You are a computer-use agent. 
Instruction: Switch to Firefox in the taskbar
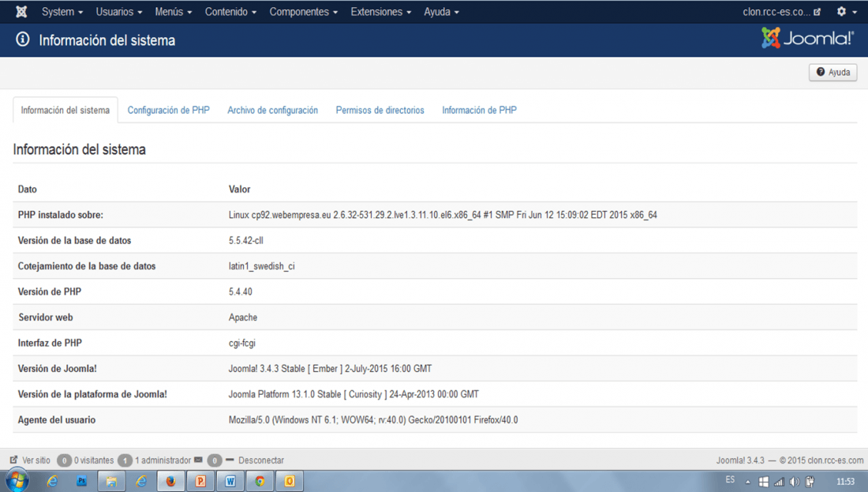click(170, 481)
